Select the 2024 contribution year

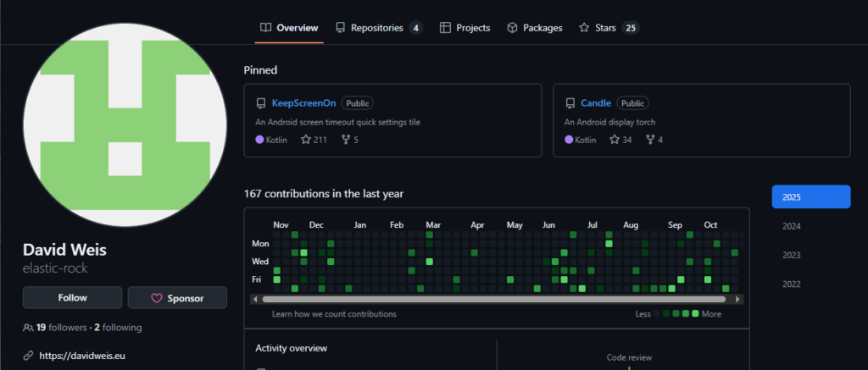(x=791, y=226)
